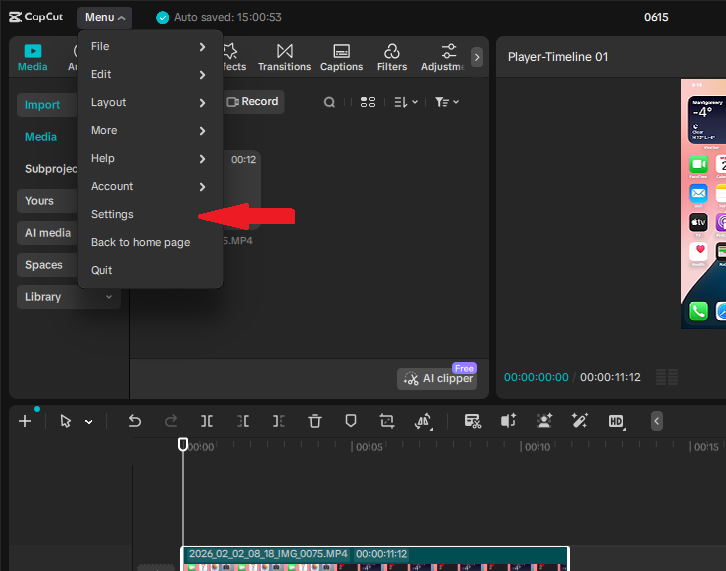The height and width of the screenshot is (571, 726).
Task: Open the Transitions tab
Action: pyautogui.click(x=284, y=57)
